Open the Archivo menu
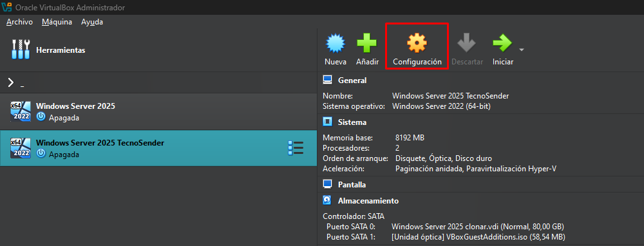644x246 pixels. tap(19, 22)
